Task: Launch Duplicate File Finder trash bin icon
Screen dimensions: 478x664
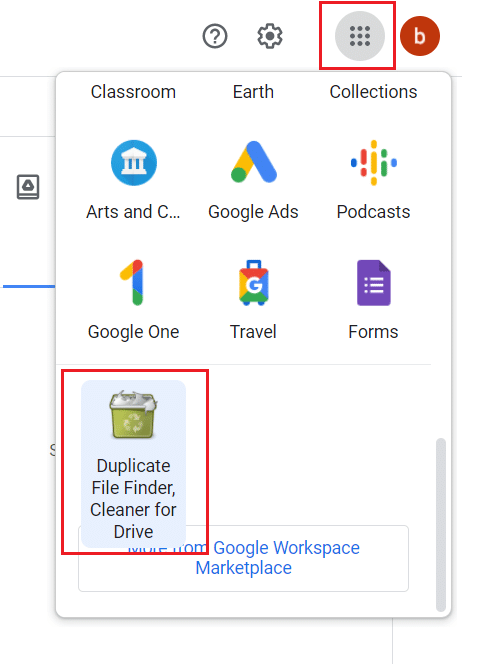Action: pos(133,415)
